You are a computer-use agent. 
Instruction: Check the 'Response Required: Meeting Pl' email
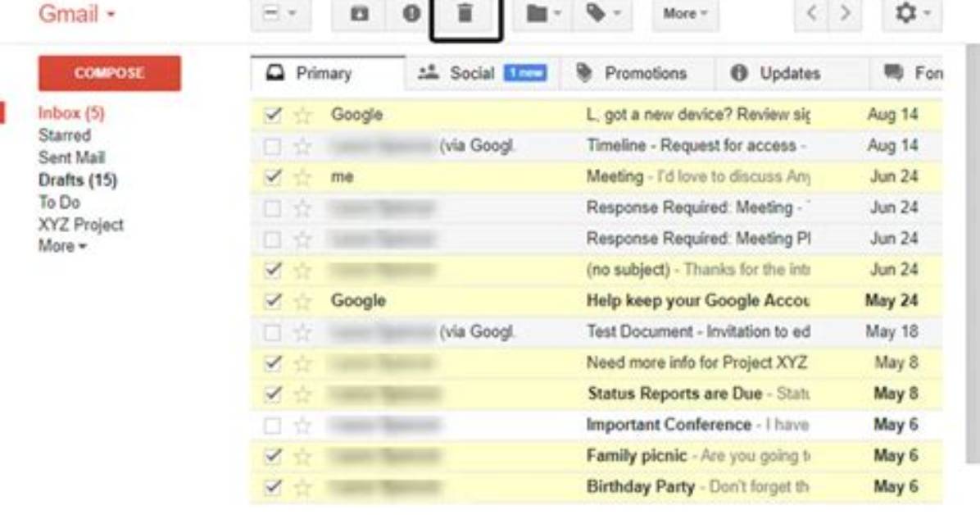coord(273,239)
